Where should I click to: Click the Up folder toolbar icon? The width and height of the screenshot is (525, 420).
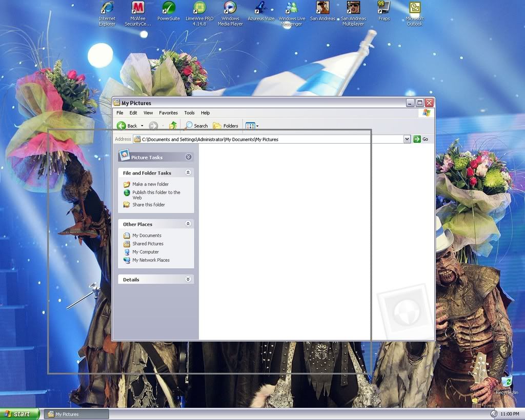[173, 126]
